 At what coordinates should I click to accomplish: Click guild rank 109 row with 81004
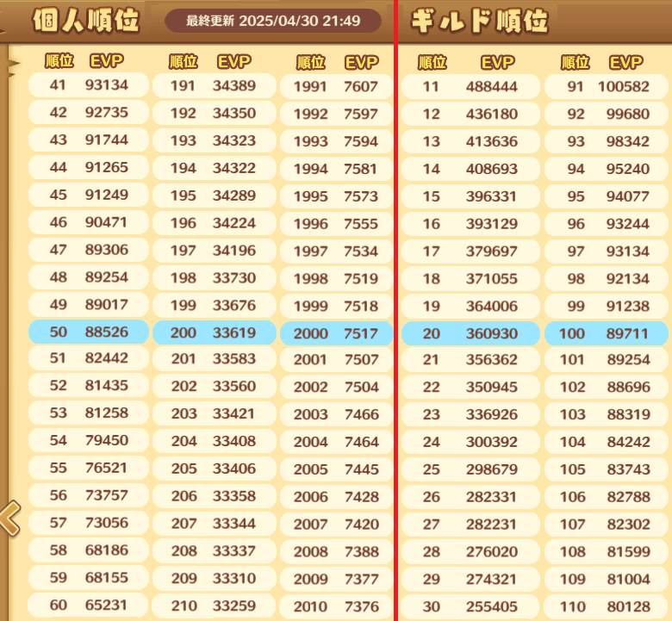[607, 579]
